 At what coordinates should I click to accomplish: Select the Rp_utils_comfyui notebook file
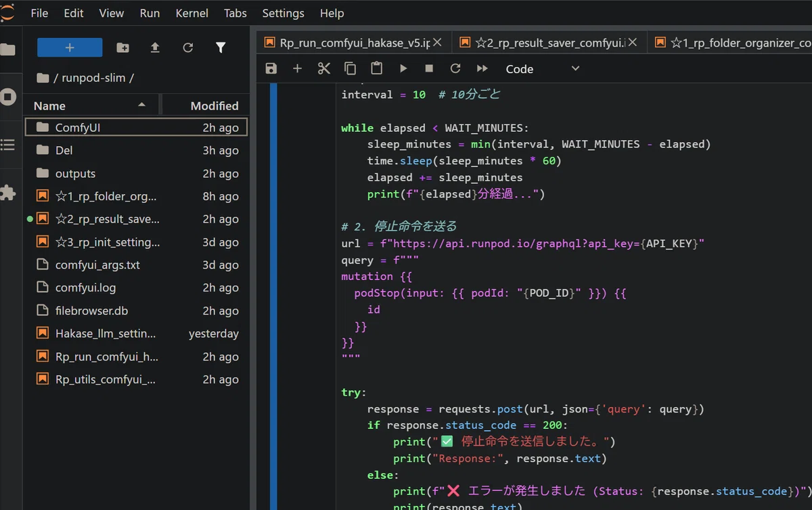click(x=136, y=379)
